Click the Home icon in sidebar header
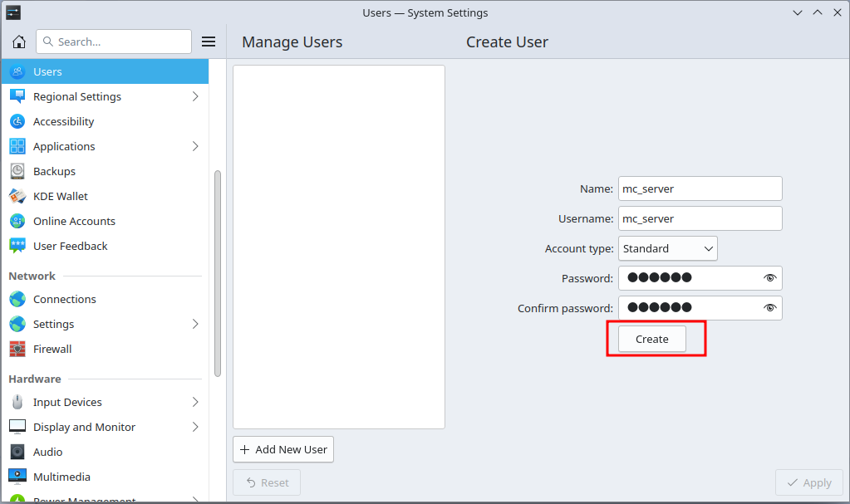 pos(18,42)
